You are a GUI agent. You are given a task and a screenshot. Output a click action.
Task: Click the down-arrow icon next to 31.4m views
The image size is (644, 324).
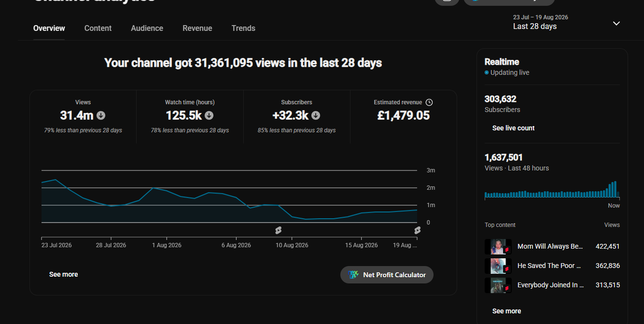(101, 115)
